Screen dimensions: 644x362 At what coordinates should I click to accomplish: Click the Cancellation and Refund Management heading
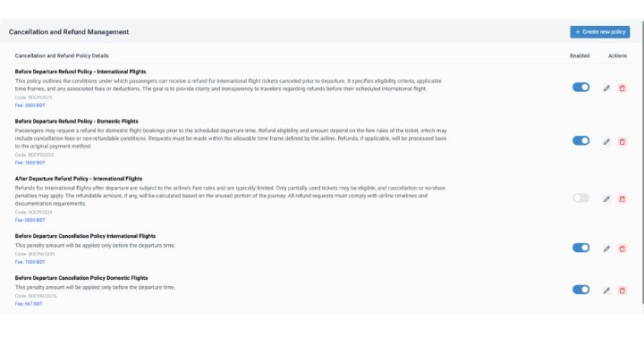(69, 32)
